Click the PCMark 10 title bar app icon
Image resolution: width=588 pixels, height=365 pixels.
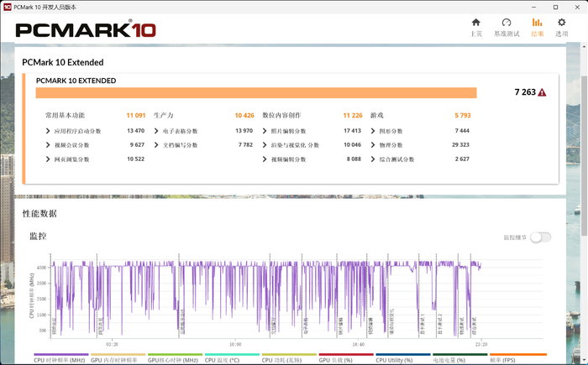point(8,7)
